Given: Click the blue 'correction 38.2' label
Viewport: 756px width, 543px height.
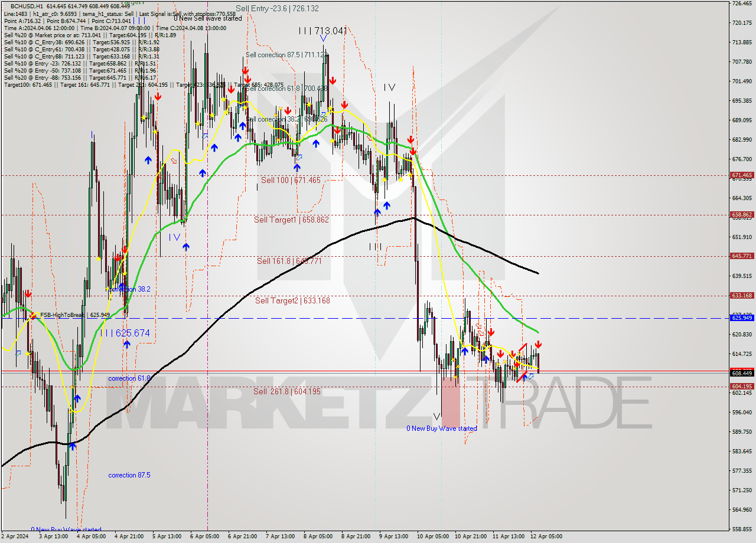Looking at the screenshot, I should point(129,289).
